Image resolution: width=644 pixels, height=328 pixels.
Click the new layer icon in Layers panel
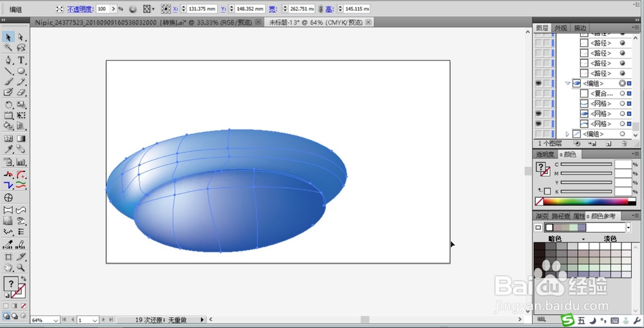pyautogui.click(x=609, y=144)
